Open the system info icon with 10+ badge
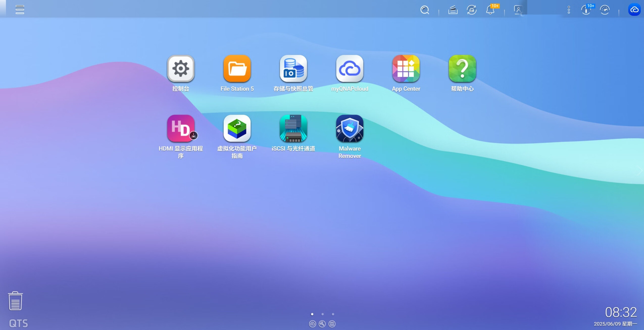 tap(586, 10)
